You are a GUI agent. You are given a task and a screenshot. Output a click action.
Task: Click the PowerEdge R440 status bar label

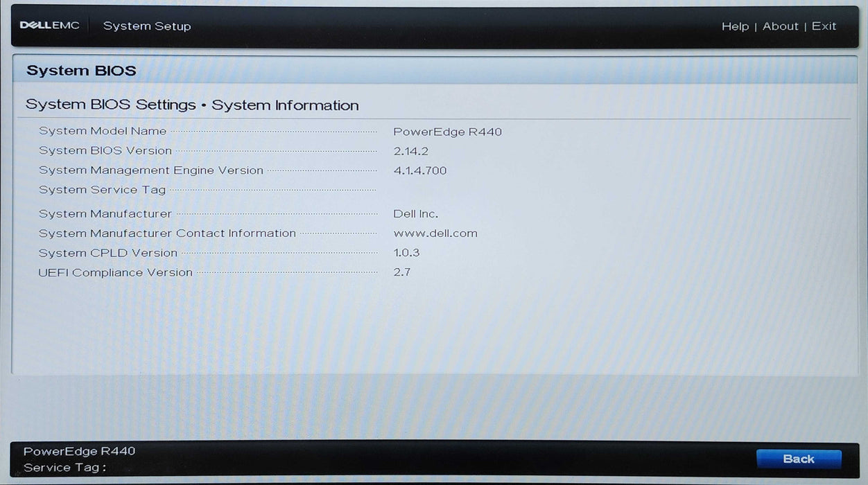pos(80,450)
